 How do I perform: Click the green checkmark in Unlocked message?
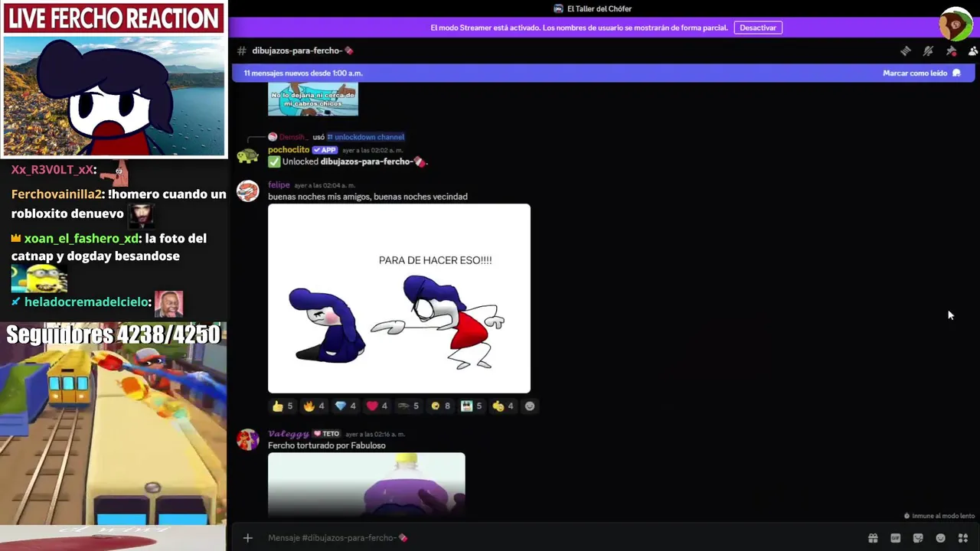(x=274, y=162)
